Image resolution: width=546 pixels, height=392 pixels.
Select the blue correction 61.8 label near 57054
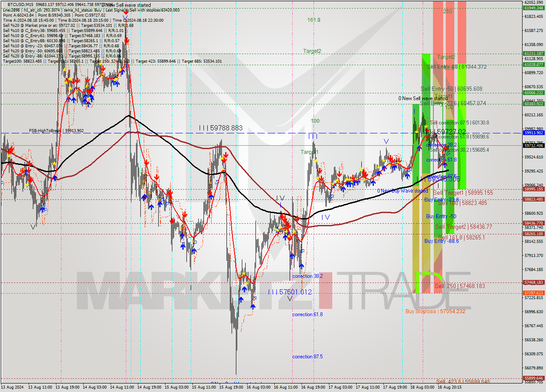[308, 314]
